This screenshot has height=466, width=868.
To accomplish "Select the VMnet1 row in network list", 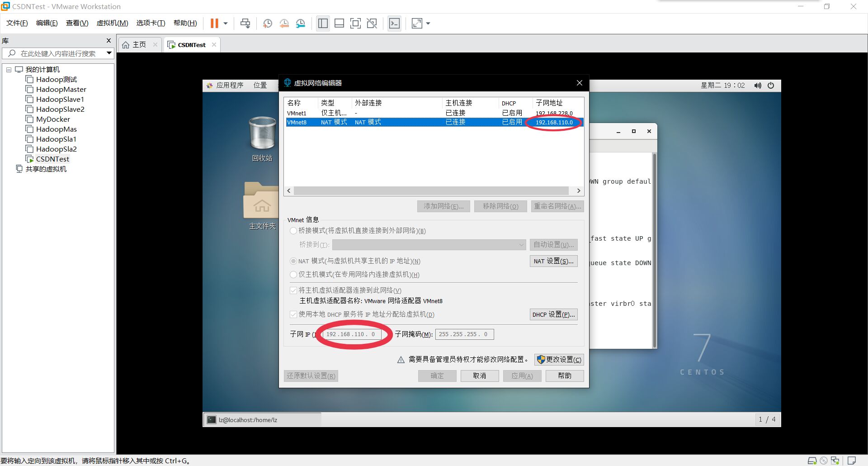I will [x=434, y=113].
